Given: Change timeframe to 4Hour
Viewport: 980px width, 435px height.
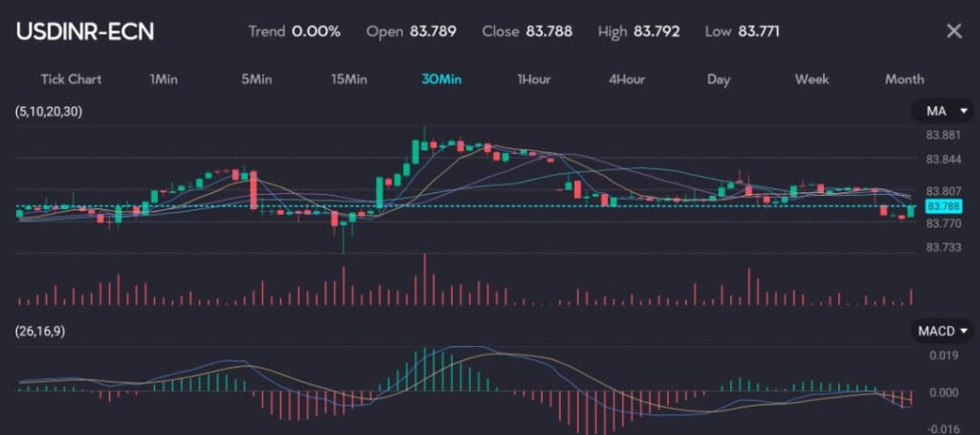Looking at the screenshot, I should point(626,79).
